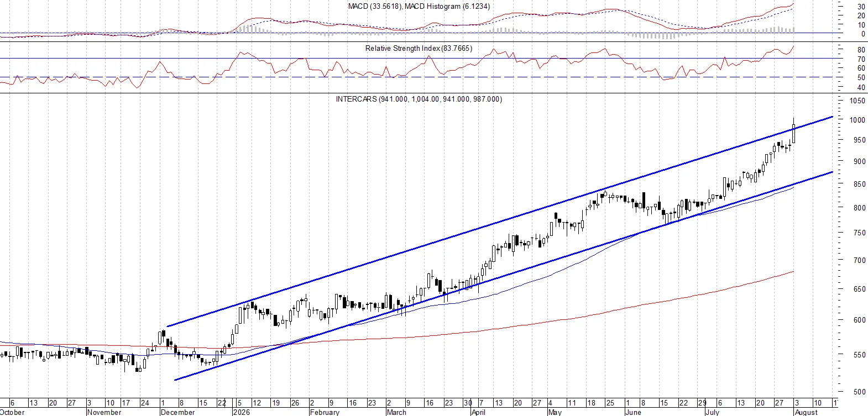Select the February month label
The image size is (868, 416).
point(325,412)
